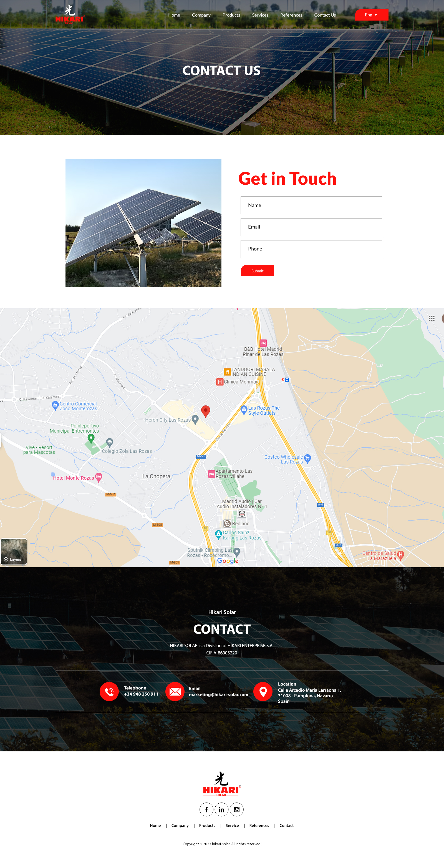Click the red Submit button

[257, 270]
